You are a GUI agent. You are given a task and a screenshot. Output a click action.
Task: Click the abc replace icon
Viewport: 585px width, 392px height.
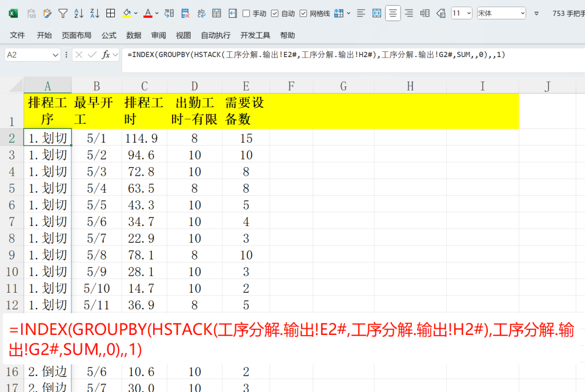[x=201, y=14]
